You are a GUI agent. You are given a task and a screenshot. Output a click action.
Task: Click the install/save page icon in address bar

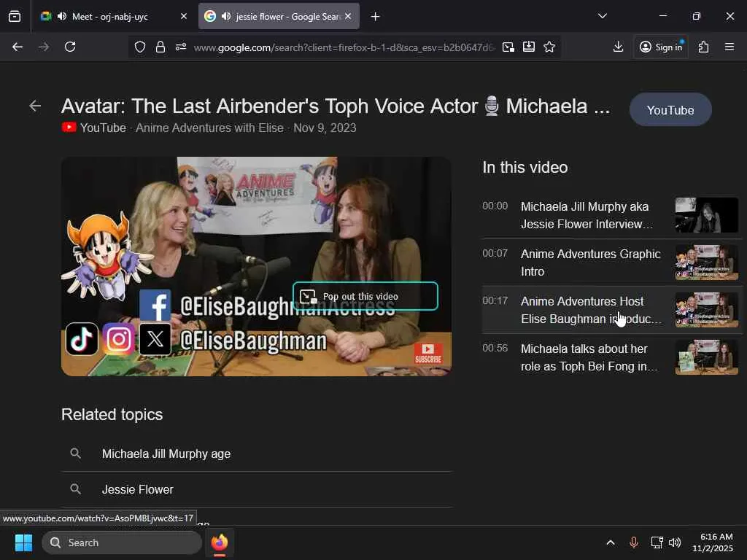pos(529,47)
